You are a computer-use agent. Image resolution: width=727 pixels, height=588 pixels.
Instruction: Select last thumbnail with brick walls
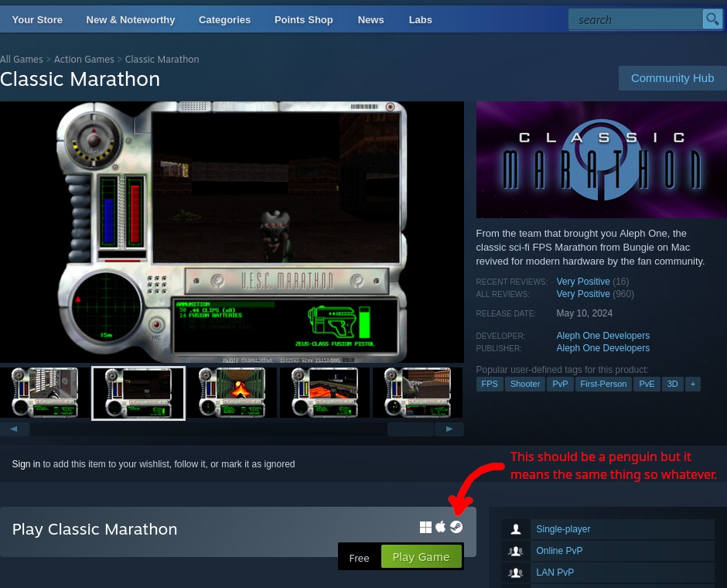click(x=418, y=393)
